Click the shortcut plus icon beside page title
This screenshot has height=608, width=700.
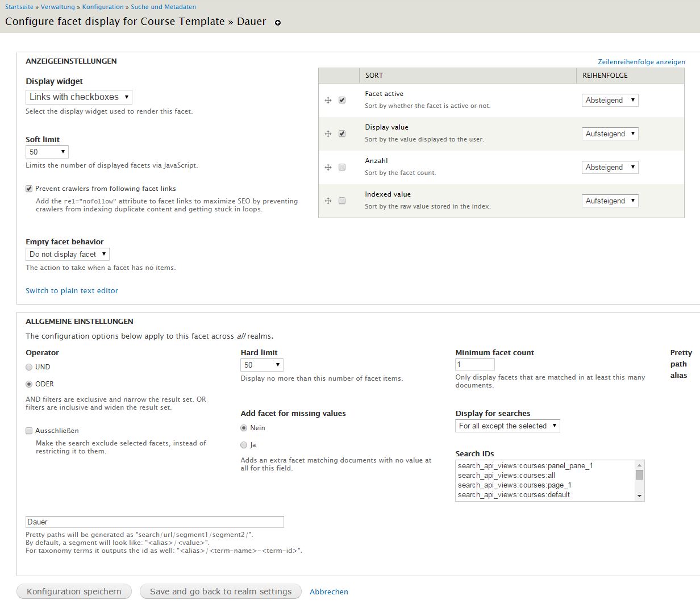pos(278,23)
